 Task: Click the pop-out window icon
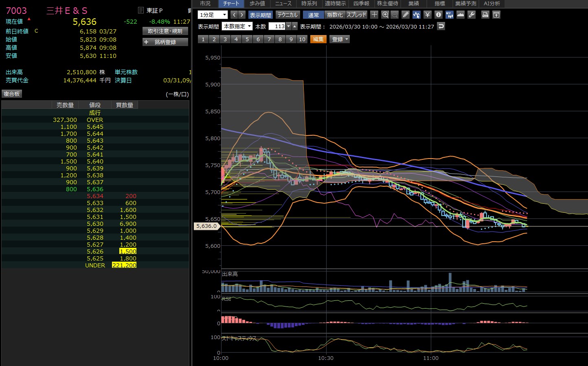point(496,15)
